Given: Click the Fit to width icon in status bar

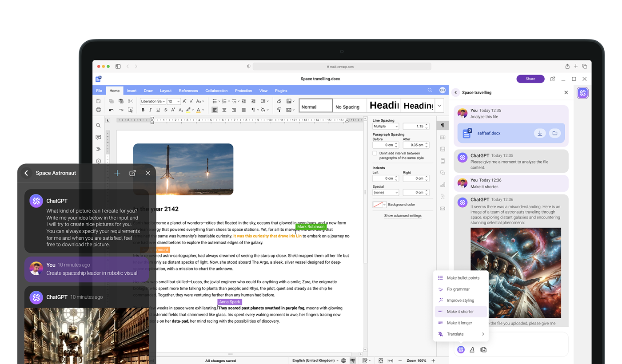Looking at the screenshot, I should coord(390,360).
